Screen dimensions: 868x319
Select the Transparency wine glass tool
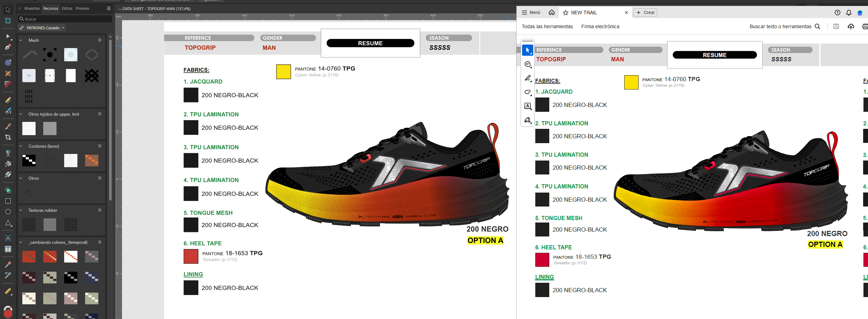pos(8,153)
